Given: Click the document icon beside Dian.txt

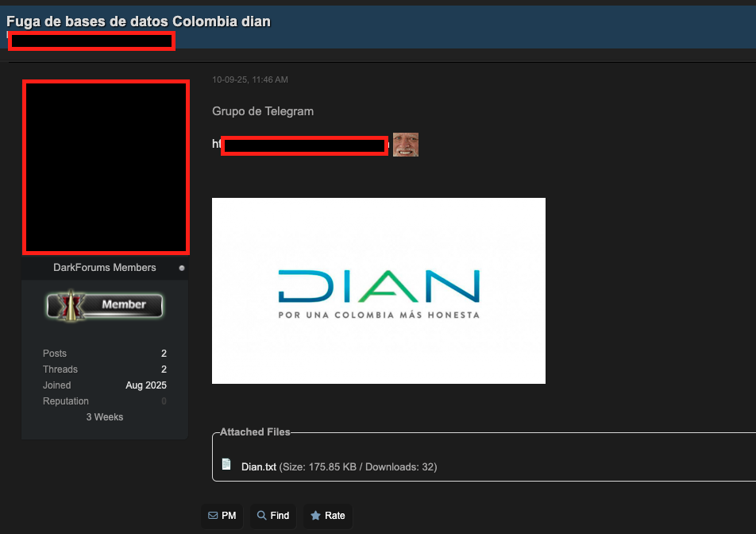Looking at the screenshot, I should pos(226,465).
